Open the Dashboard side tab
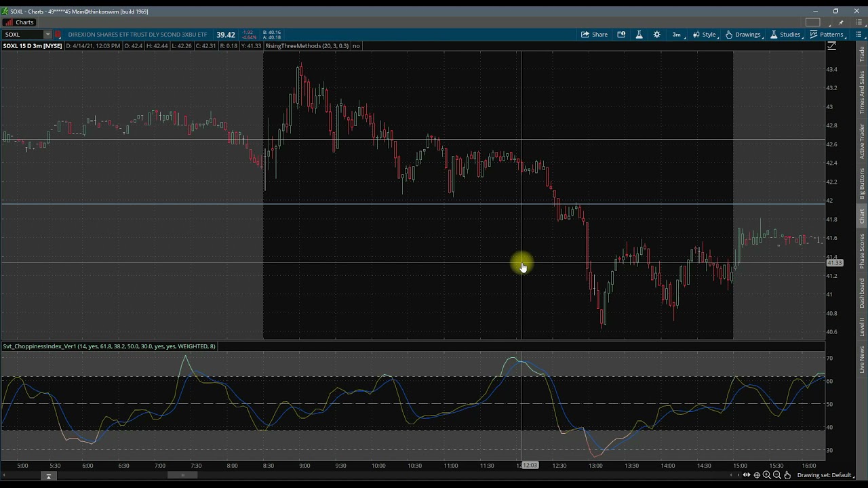 [862, 293]
